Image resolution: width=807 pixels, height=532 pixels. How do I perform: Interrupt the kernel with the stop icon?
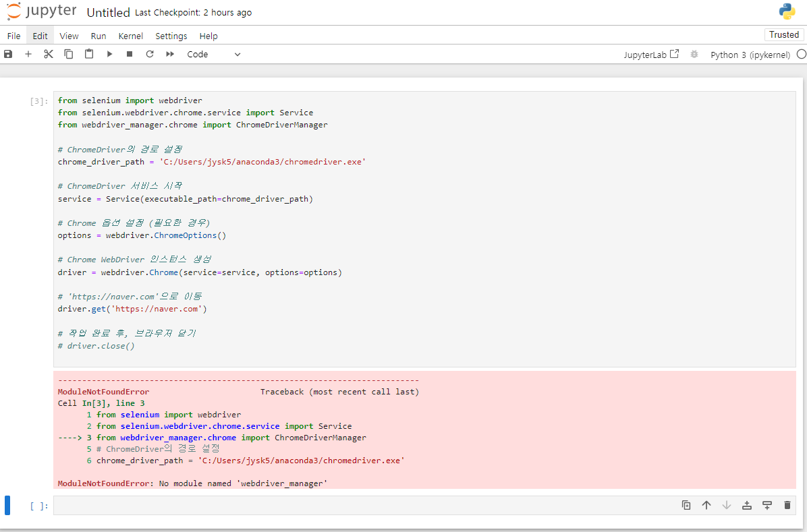click(x=130, y=54)
